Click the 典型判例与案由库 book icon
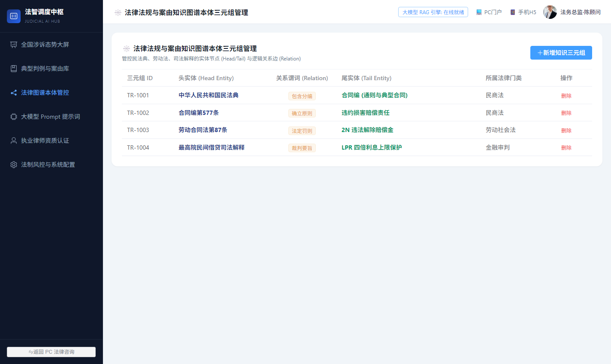The image size is (611, 364). (x=14, y=69)
